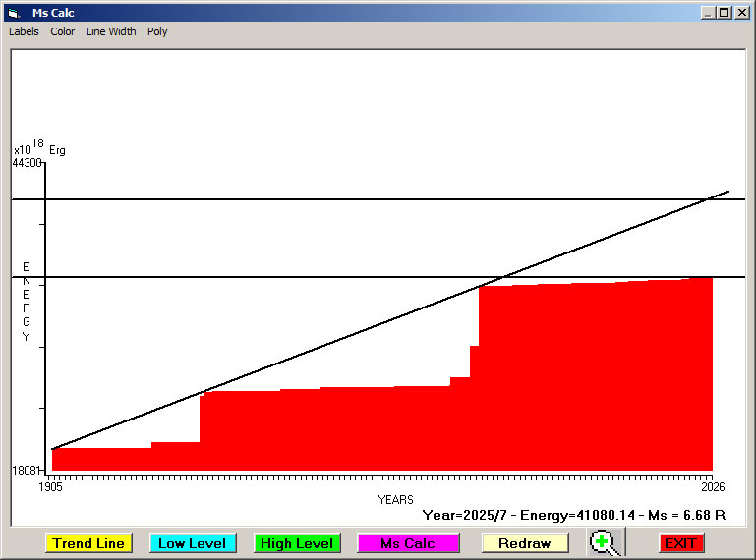Hit the Redraw button

point(524,543)
